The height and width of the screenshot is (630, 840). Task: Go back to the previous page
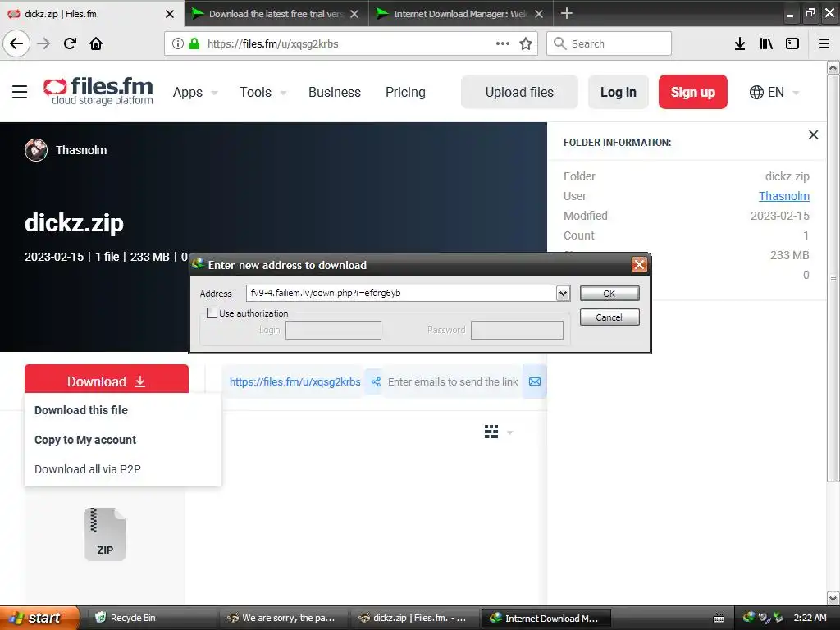pos(16,43)
